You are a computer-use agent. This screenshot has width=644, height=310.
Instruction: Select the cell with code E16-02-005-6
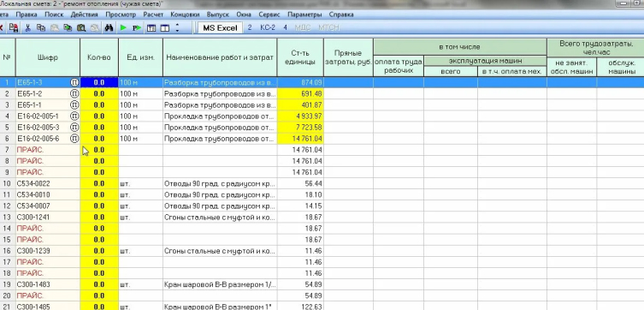point(48,139)
